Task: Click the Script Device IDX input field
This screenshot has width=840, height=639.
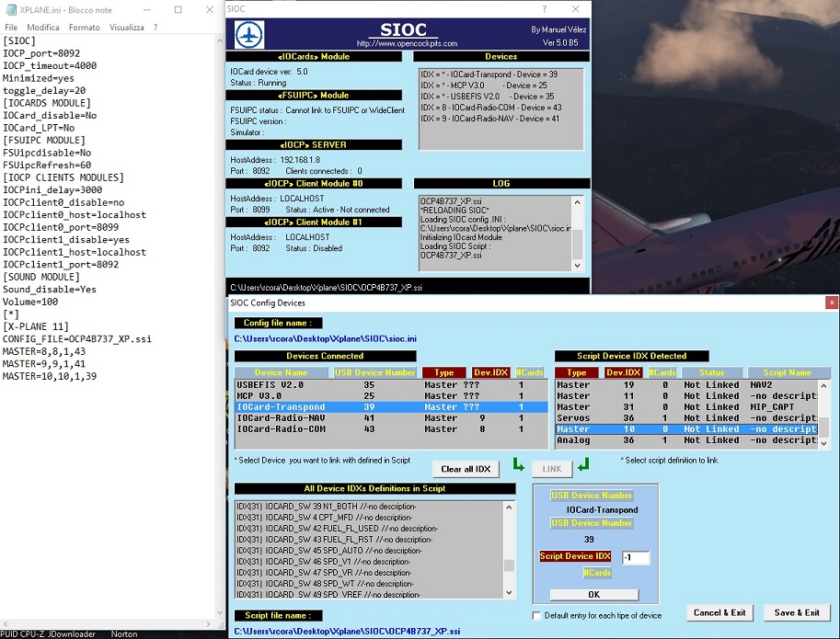Action: click(635, 558)
